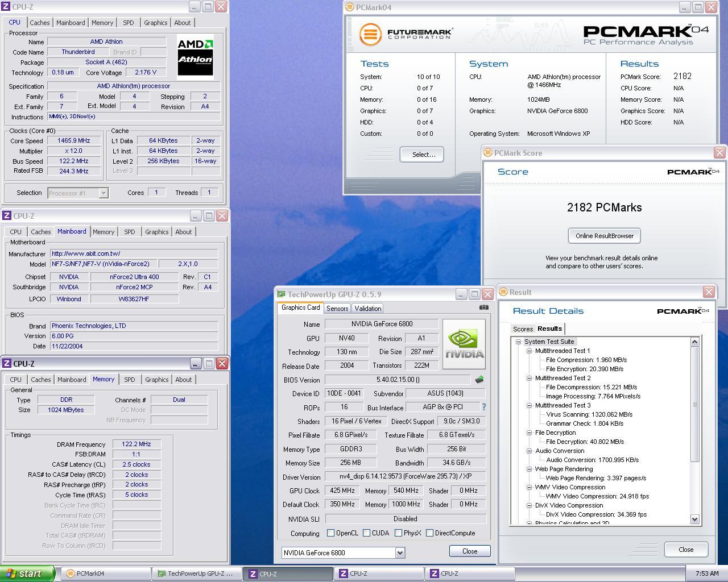Click the CAS# Latency 2.5 clocks field

pos(136,464)
